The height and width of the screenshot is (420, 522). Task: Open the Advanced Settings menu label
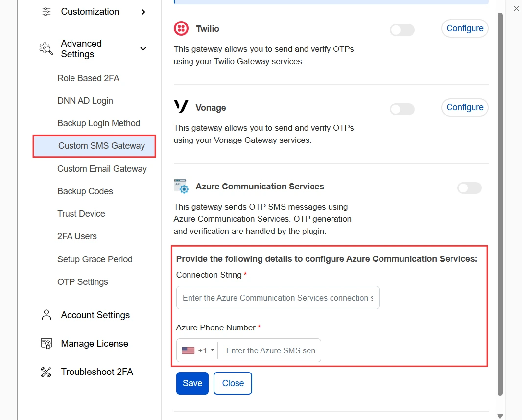81,49
